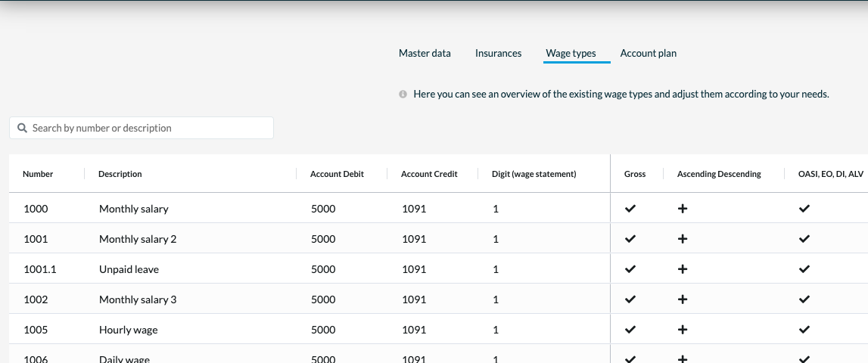Toggle OASI checkmark for Monthly salary row

pyautogui.click(x=804, y=209)
